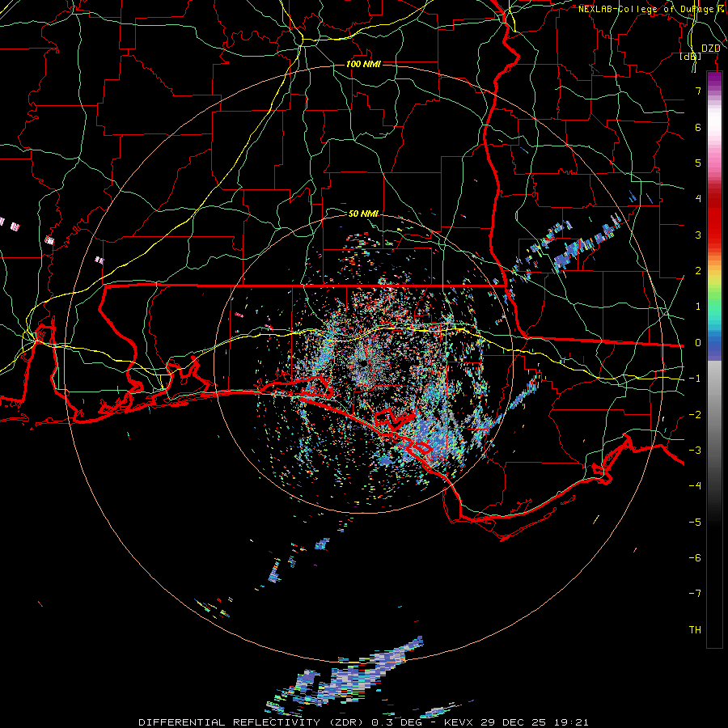Click the -2 value on the scale
Image resolution: width=728 pixels, height=728 pixels.
pyautogui.click(x=695, y=415)
